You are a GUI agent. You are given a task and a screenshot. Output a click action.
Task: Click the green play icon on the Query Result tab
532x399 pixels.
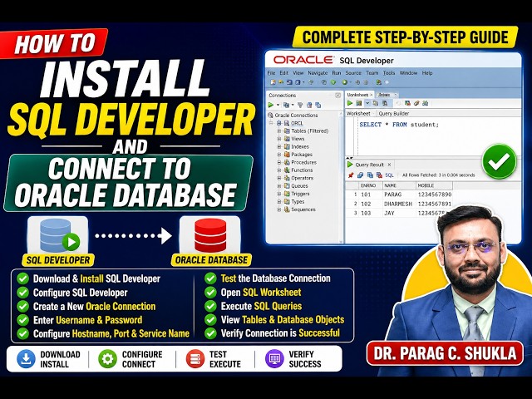tap(350, 165)
